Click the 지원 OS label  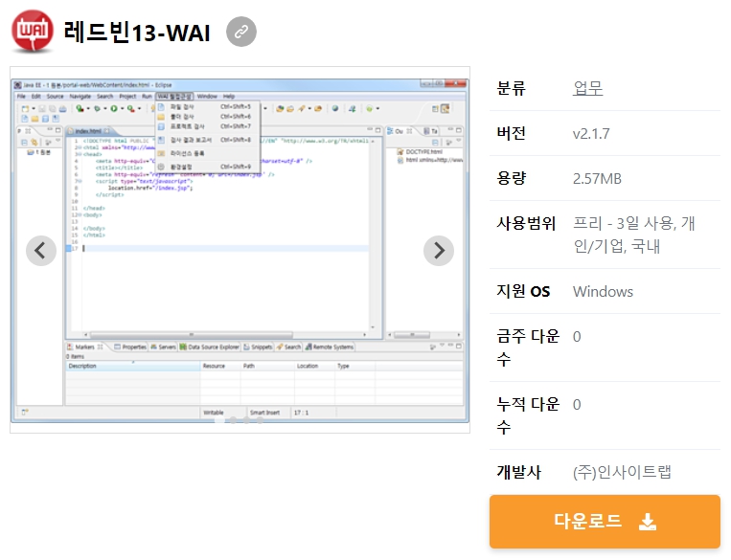(x=523, y=291)
